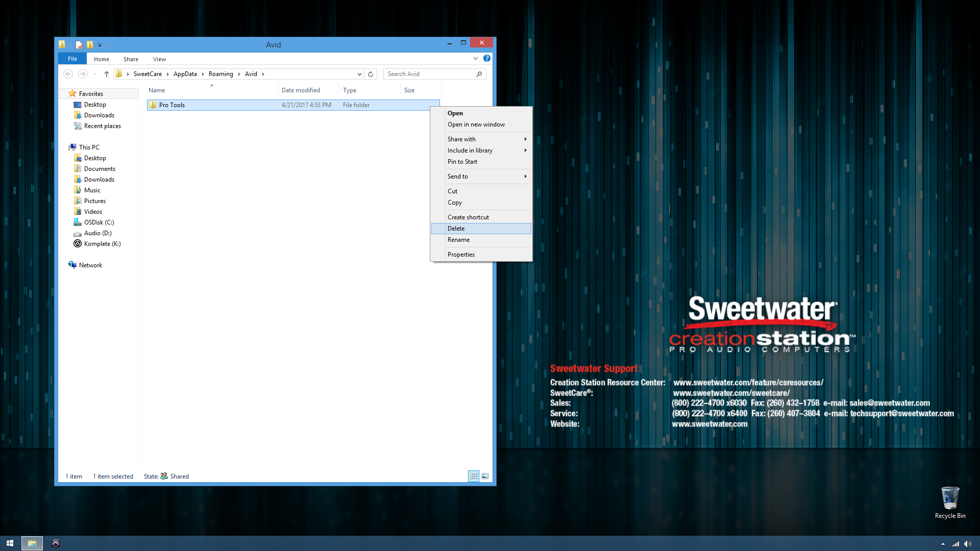This screenshot has width=980, height=551.
Task: Choose Cut from context menu
Action: click(481, 191)
